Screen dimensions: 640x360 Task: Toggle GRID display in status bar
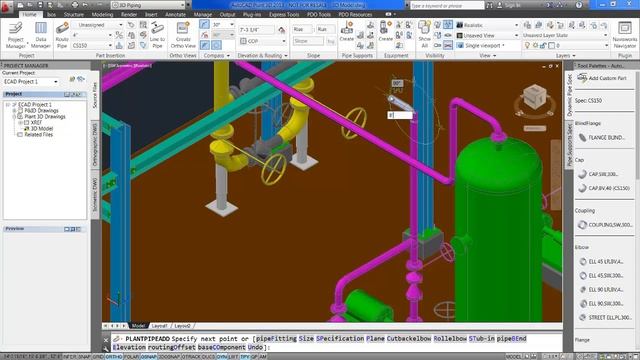(x=98, y=357)
